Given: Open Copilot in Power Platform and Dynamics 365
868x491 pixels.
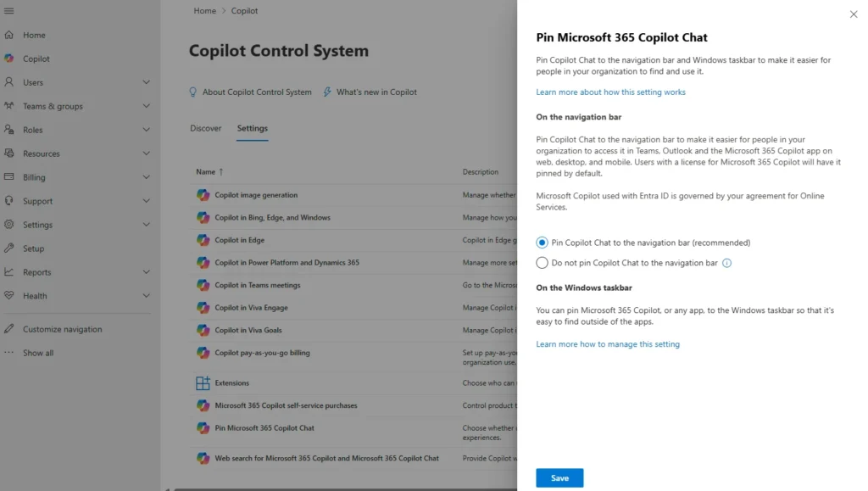Looking at the screenshot, I should tap(287, 262).
